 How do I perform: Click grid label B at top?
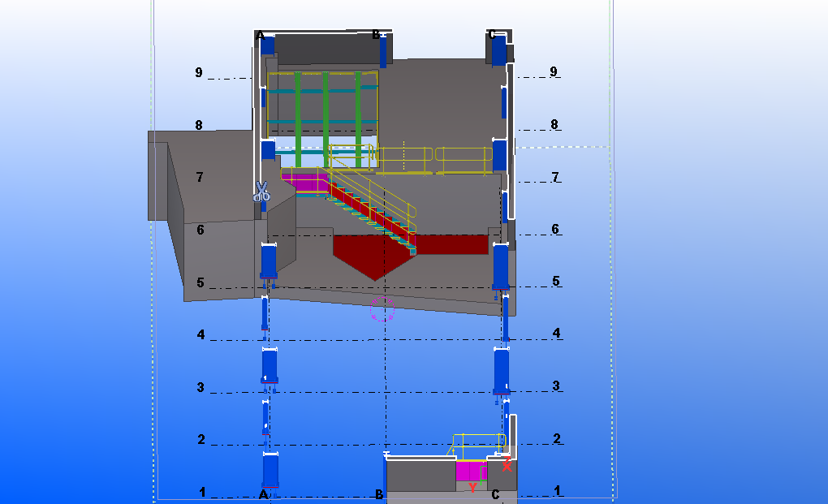pos(376,35)
